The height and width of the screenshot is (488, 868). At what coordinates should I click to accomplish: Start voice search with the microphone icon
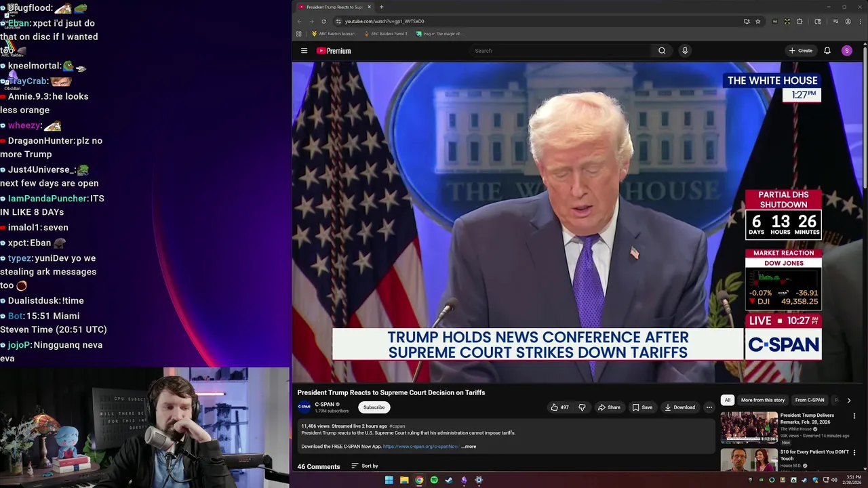coord(685,51)
